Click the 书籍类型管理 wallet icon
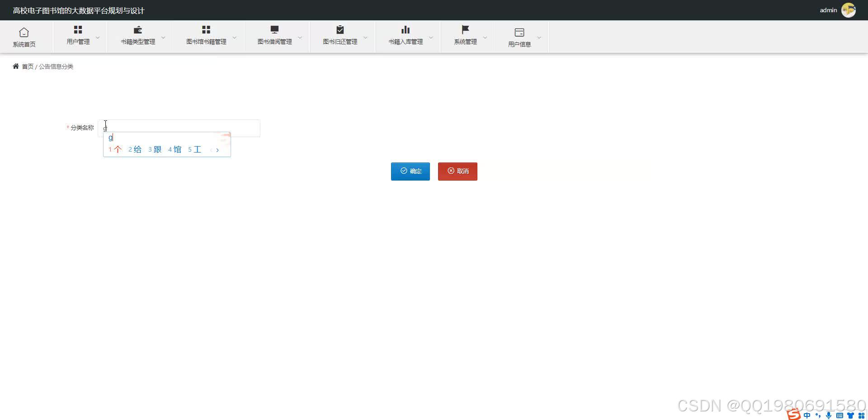Viewport: 868px width, 420px height. click(x=138, y=29)
